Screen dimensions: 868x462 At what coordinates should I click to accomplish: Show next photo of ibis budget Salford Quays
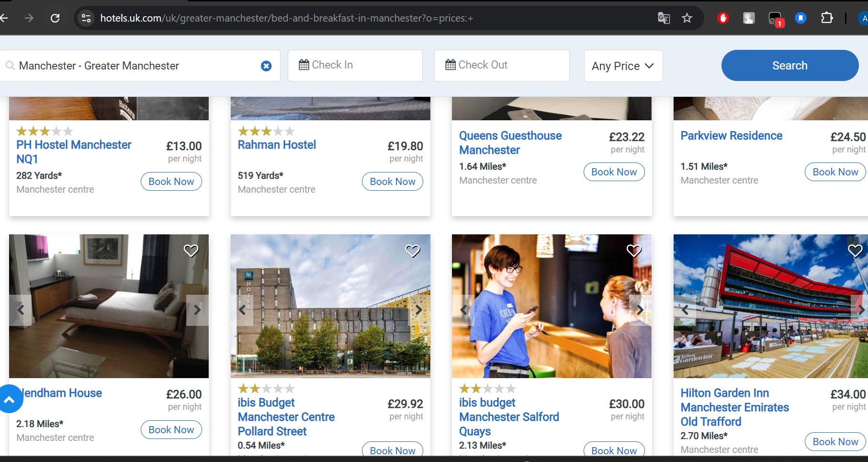[x=640, y=310]
